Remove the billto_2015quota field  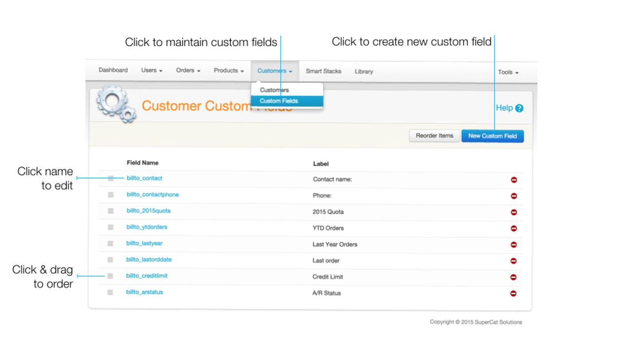coord(514,212)
